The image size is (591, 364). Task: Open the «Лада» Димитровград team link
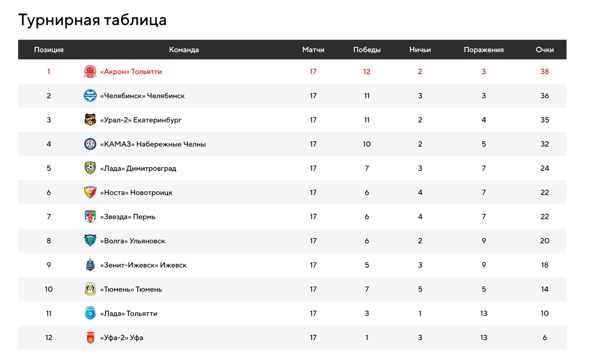(x=138, y=168)
